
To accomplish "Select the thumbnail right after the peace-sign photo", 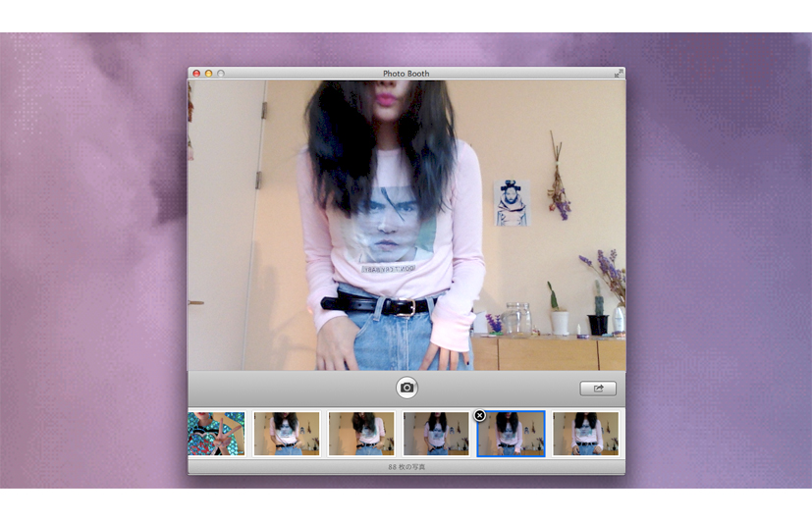I will tap(287, 434).
